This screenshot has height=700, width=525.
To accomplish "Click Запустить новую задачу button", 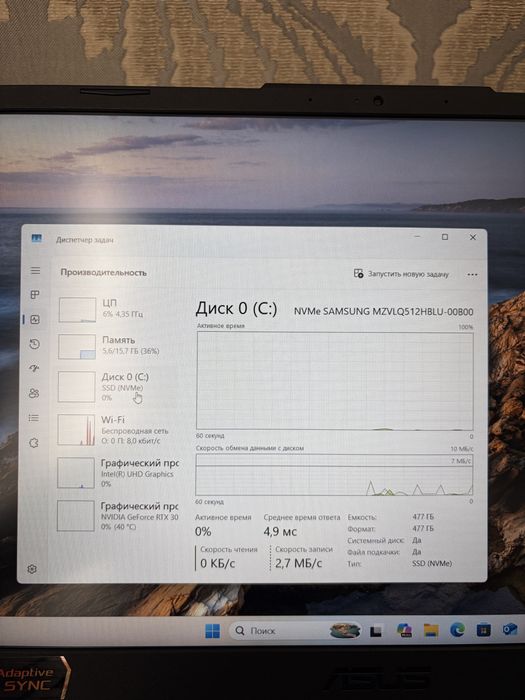I will [401, 274].
